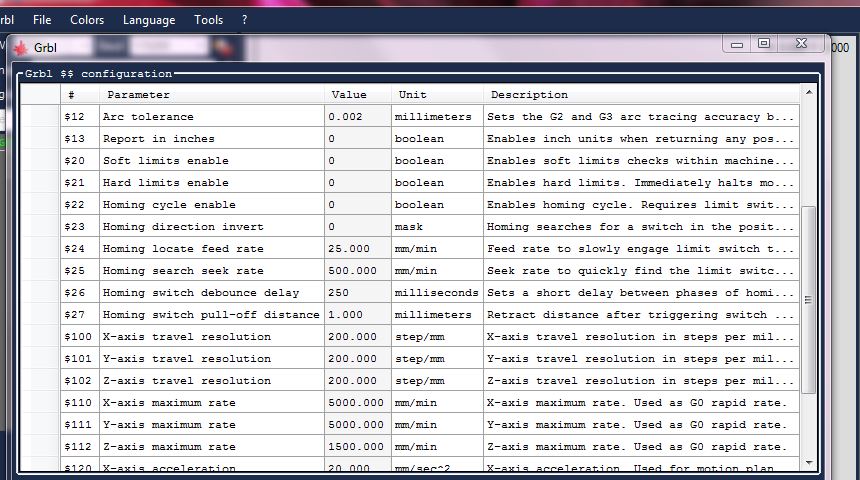860x480 pixels.
Task: Select the $100 row number cell
Action: point(80,336)
